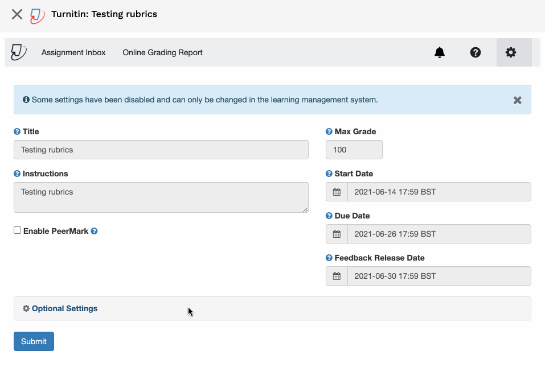Image resolution: width=545 pixels, height=392 pixels.
Task: Click the Due Date field showing 2021-06-26
Action: coord(439,234)
